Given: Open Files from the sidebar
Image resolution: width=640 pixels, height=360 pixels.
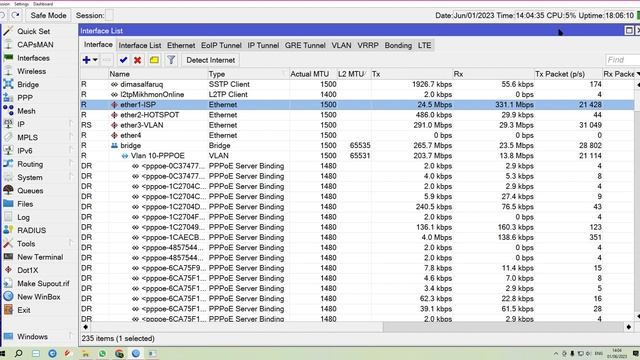Looking at the screenshot, I should pyautogui.click(x=25, y=204).
